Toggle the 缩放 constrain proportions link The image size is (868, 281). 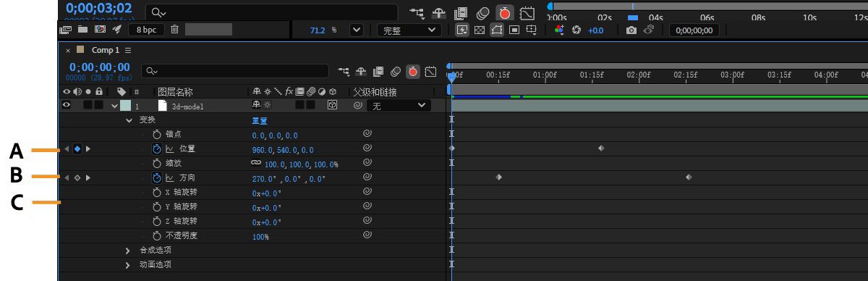point(257,164)
